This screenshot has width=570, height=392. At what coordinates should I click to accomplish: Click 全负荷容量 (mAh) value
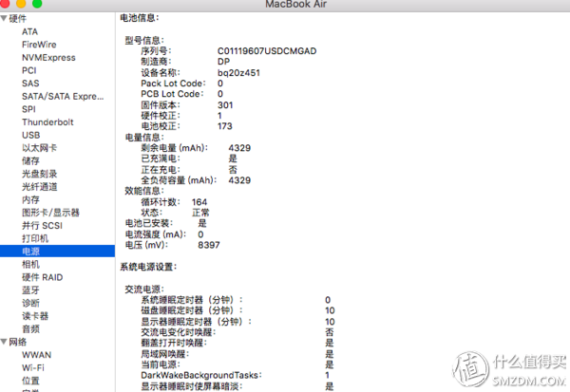[239, 180]
